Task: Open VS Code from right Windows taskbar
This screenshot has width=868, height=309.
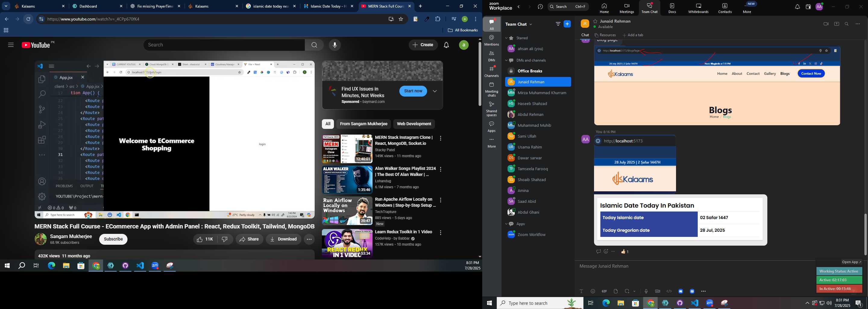Action: coord(695,303)
